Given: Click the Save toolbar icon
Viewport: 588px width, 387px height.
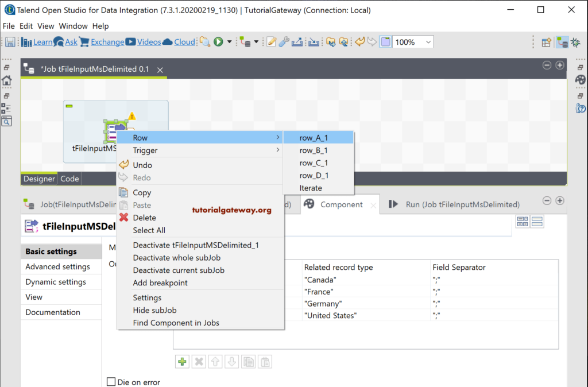Looking at the screenshot, I should pyautogui.click(x=10, y=42).
